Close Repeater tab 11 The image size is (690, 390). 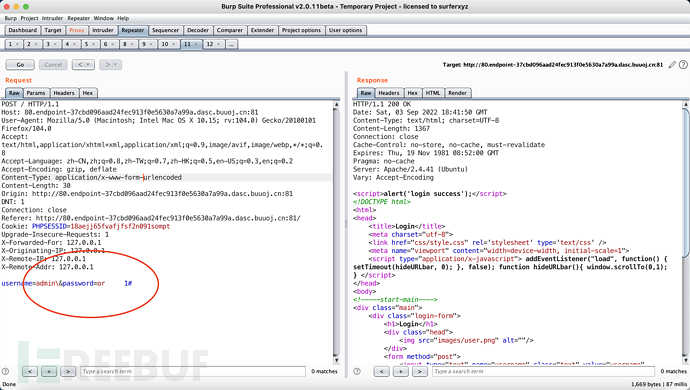196,44
